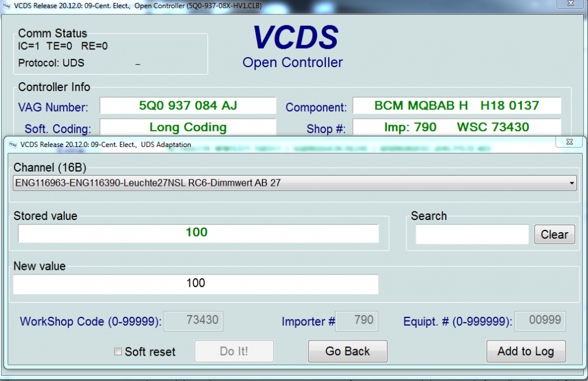Close the UDS Adaptation window
The width and height of the screenshot is (588, 381).
pos(570,142)
